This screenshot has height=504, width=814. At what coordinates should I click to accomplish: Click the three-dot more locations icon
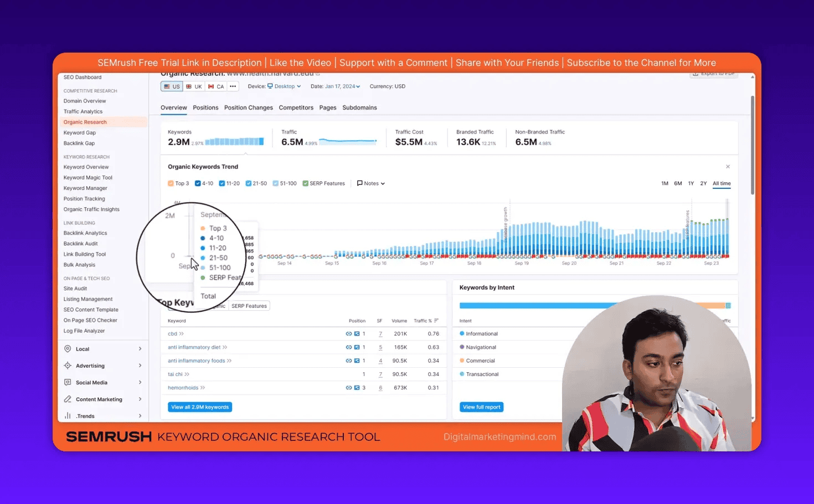pos(233,86)
